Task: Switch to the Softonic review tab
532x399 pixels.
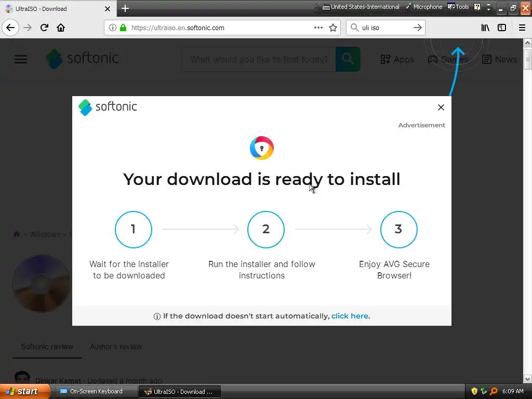Action: [x=47, y=347]
